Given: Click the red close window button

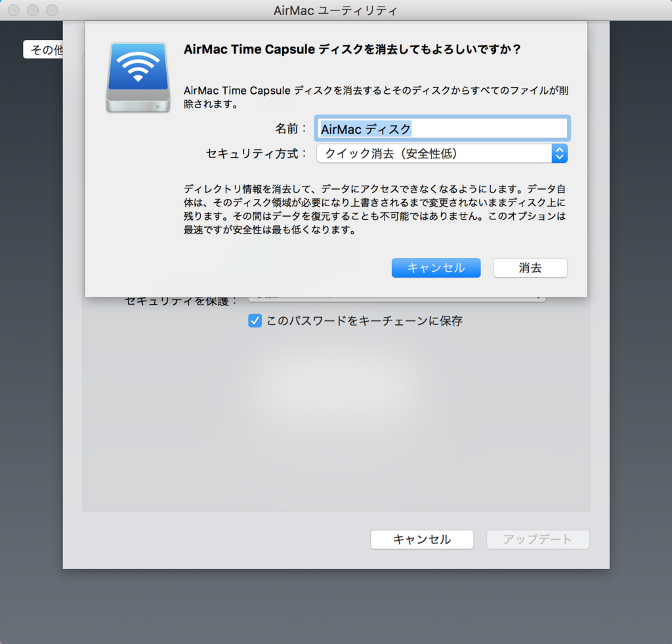Looking at the screenshot, I should (x=14, y=10).
